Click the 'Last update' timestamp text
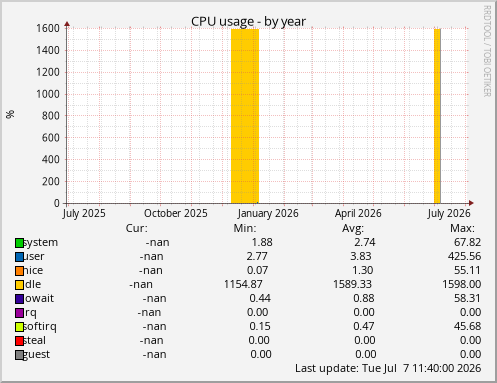497x383 pixels. (x=388, y=368)
